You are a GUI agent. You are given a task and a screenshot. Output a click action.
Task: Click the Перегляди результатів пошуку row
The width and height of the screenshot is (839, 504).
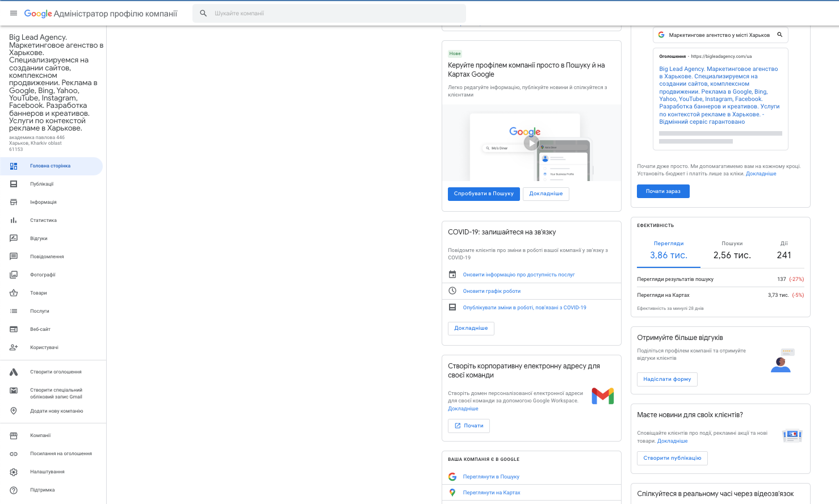click(720, 279)
